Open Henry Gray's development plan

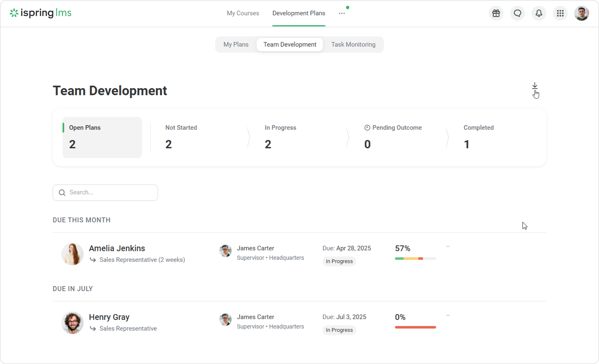[109, 317]
